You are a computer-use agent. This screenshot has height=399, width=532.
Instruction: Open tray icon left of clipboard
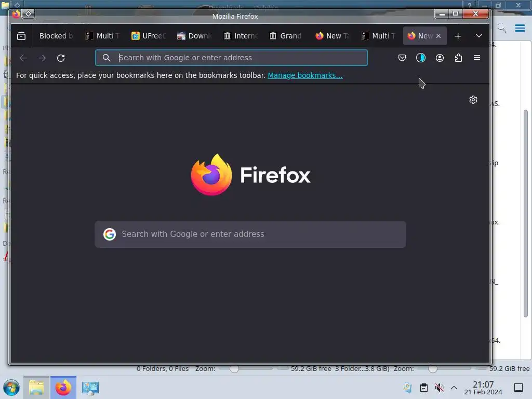pos(408,388)
